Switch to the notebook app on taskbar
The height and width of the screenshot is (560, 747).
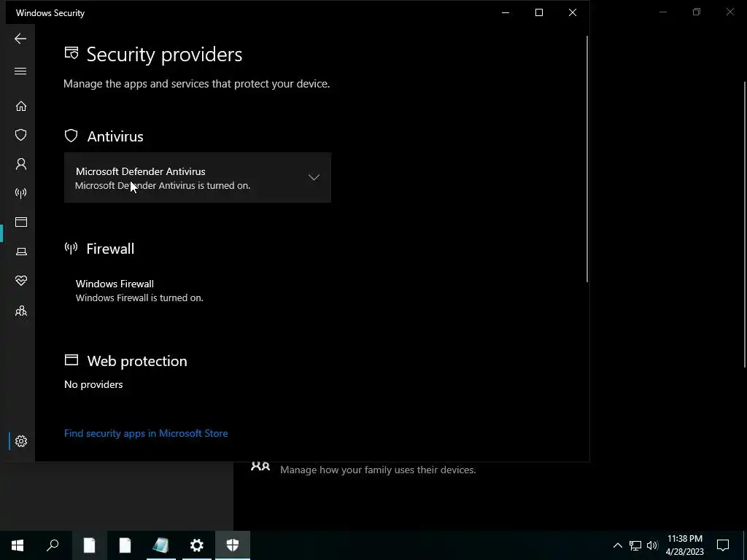[161, 545]
